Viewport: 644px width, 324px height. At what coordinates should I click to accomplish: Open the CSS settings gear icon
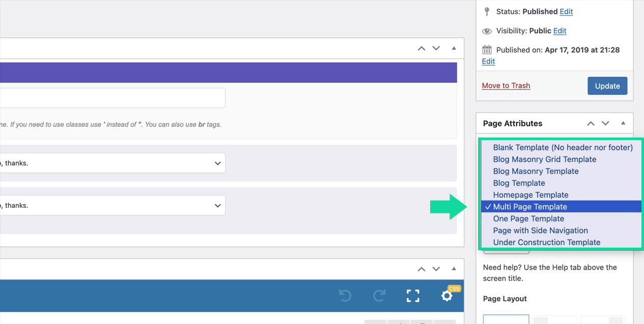pos(447,295)
